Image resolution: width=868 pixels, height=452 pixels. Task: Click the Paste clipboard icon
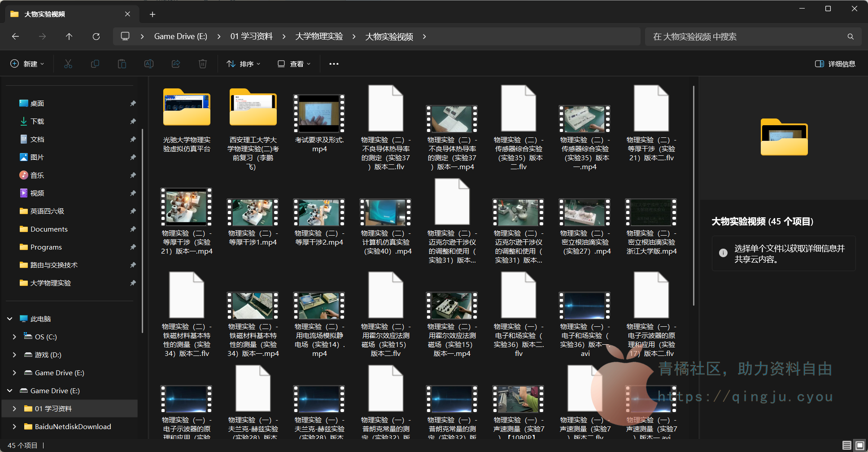(x=122, y=64)
